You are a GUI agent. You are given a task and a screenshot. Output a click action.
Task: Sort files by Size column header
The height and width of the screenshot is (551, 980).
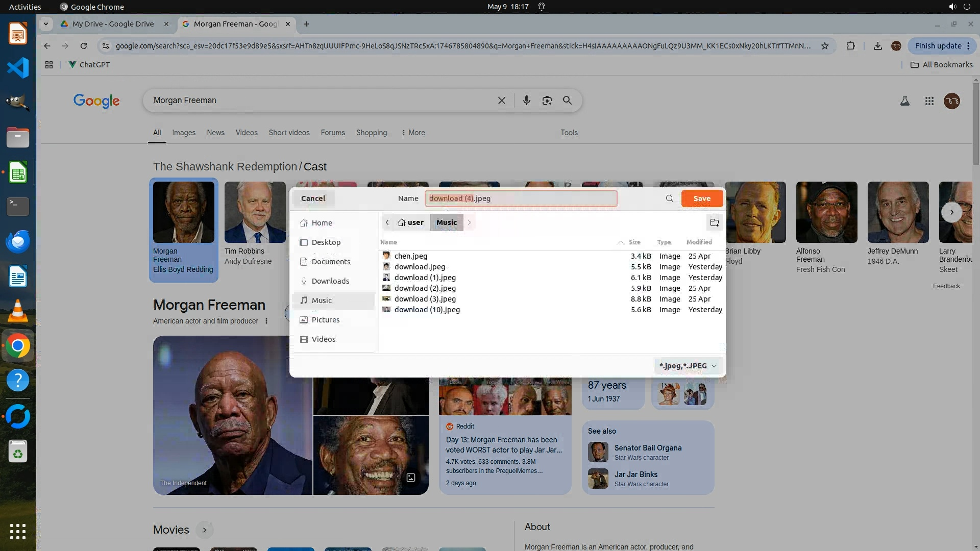(634, 242)
